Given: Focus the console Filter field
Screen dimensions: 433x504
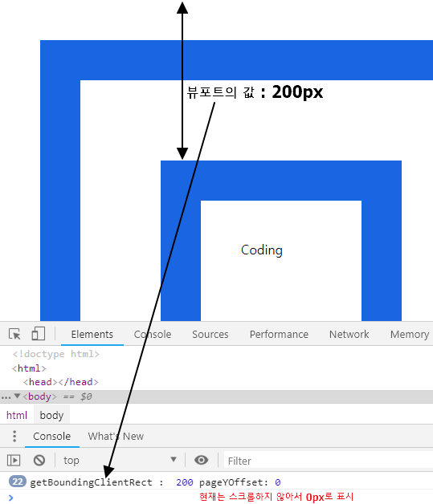Looking at the screenshot, I should point(328,461).
